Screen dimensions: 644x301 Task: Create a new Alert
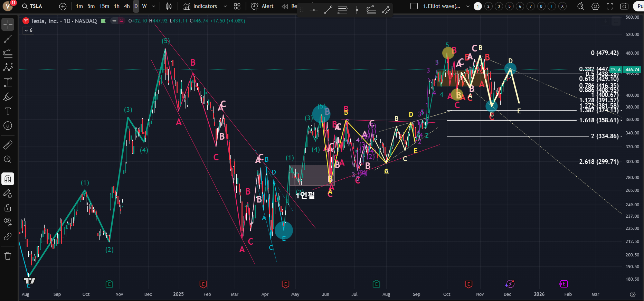[262, 6]
